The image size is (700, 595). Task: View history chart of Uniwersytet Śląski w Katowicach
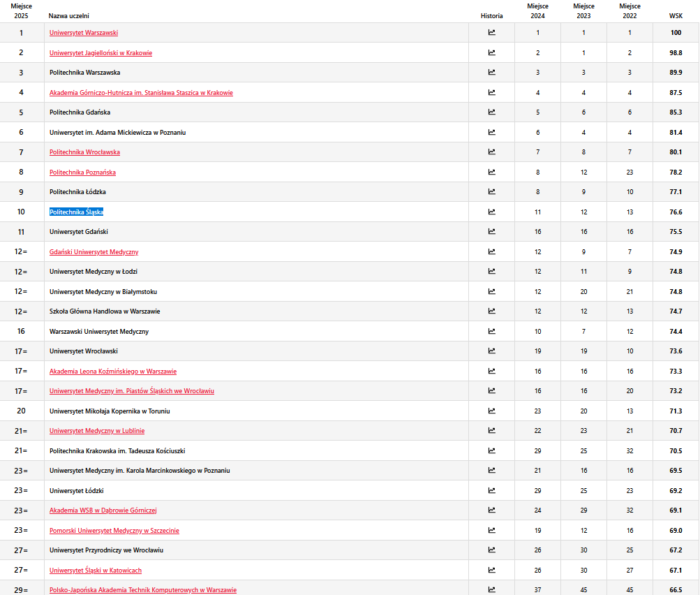tap(491, 570)
